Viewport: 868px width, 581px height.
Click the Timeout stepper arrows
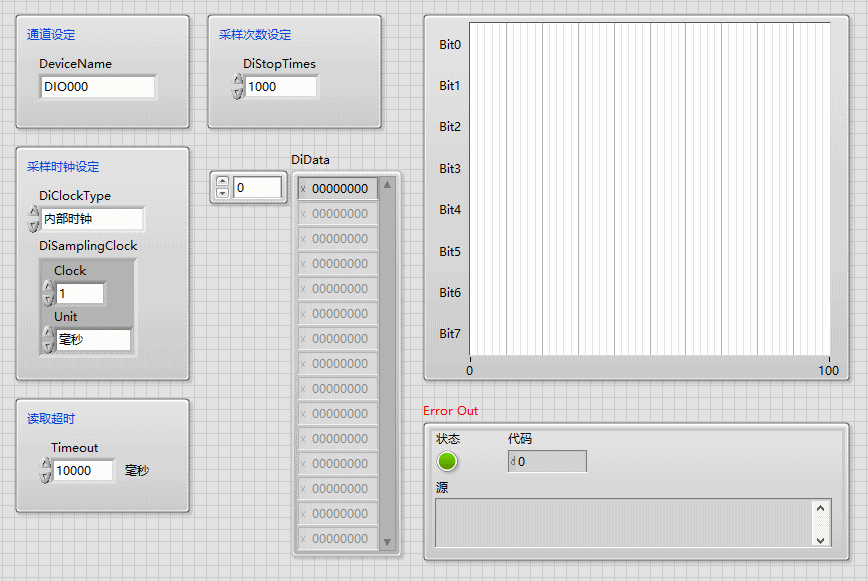pyautogui.click(x=45, y=470)
